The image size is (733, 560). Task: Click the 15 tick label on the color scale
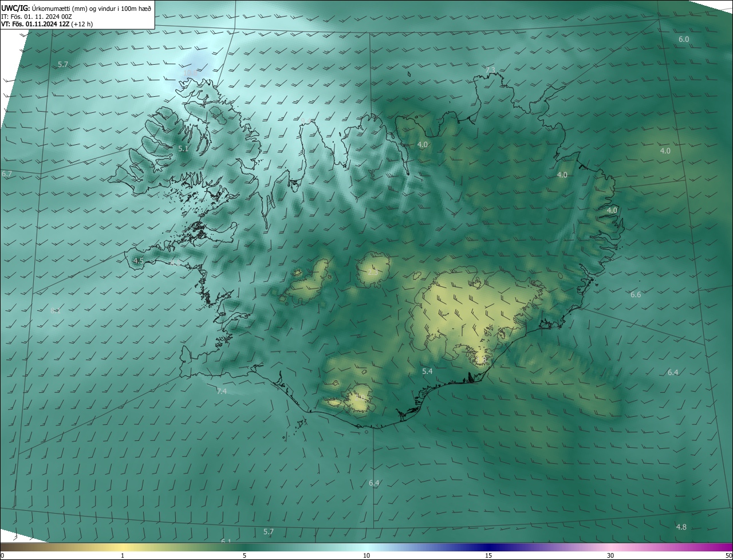coord(488,555)
